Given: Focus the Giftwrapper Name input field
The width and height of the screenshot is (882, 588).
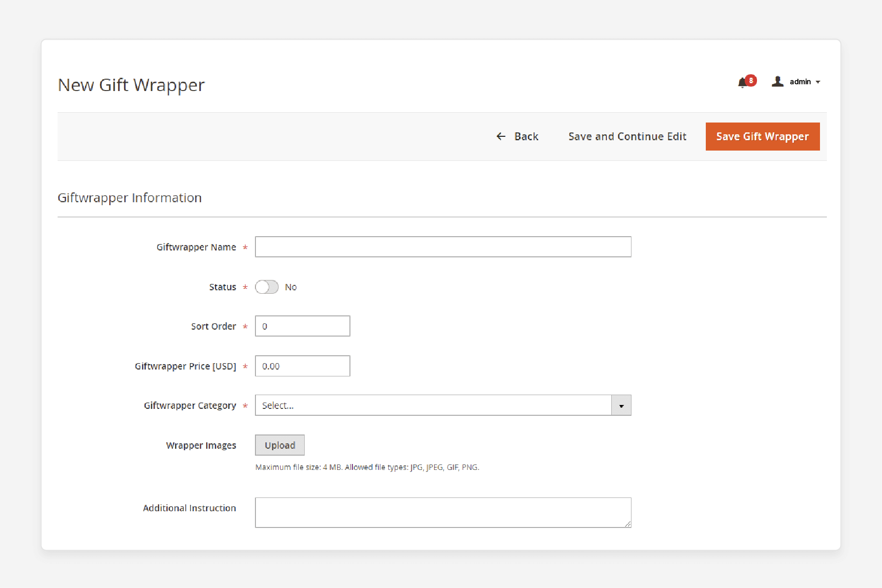Looking at the screenshot, I should click(x=443, y=247).
